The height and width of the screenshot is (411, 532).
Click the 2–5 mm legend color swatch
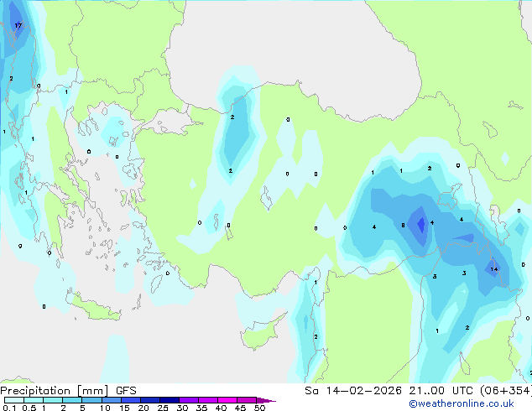click(x=72, y=400)
